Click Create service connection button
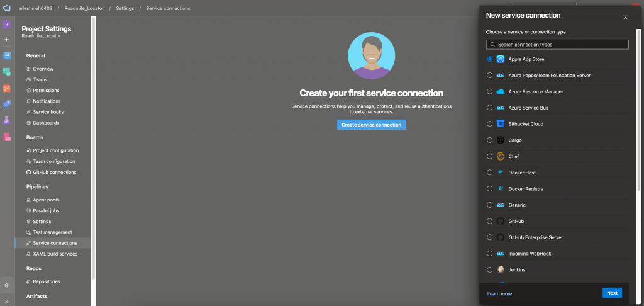 click(371, 125)
